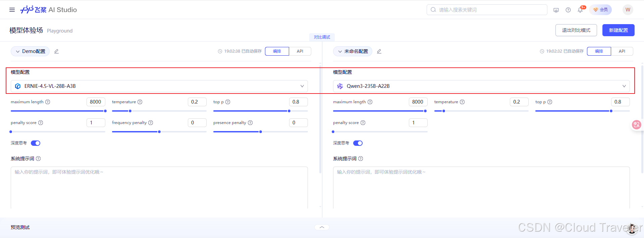Show help for left top p
This screenshot has height=238, width=644.
coord(228,102)
